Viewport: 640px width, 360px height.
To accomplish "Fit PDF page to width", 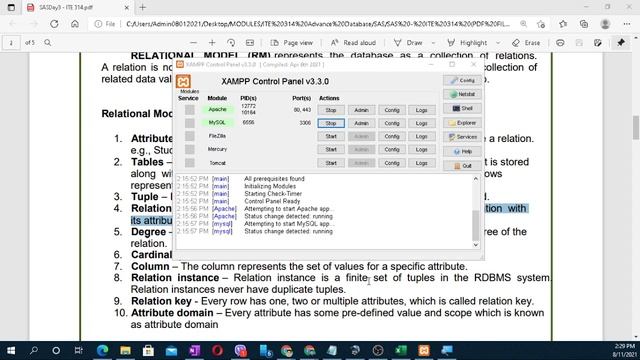I will click(250, 42).
